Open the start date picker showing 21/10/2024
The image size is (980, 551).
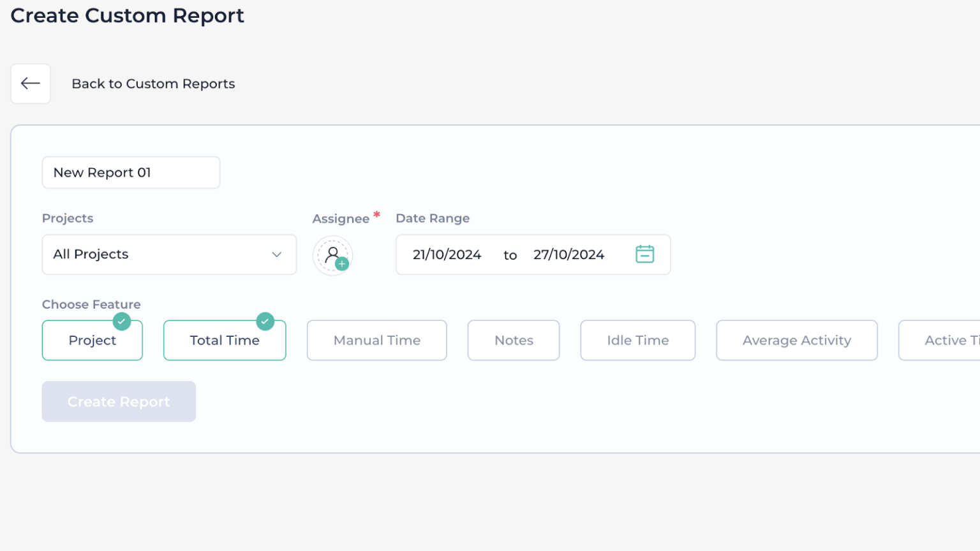point(446,254)
